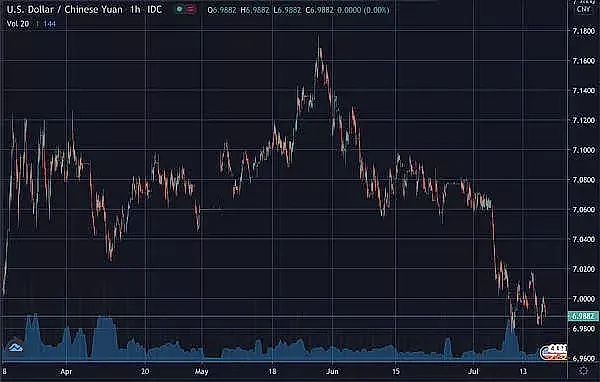Click the 7.1200 price axis label
This screenshot has height=382, width=600.
coord(584,121)
